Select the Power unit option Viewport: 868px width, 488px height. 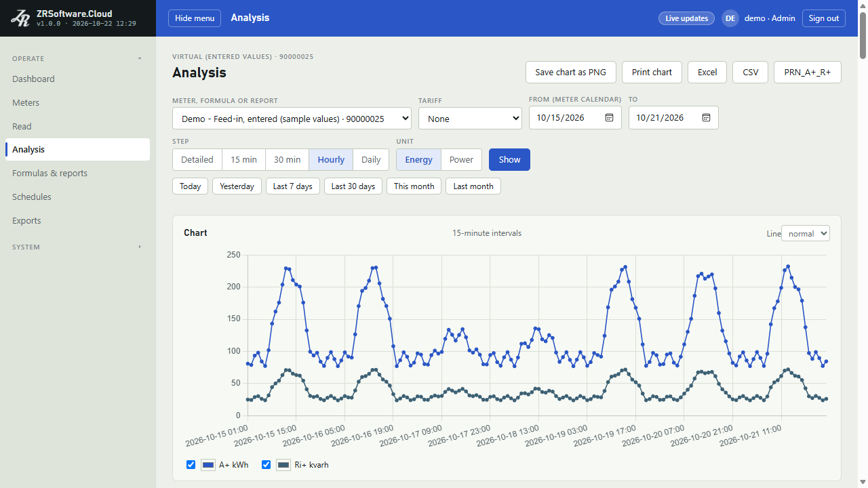(461, 159)
